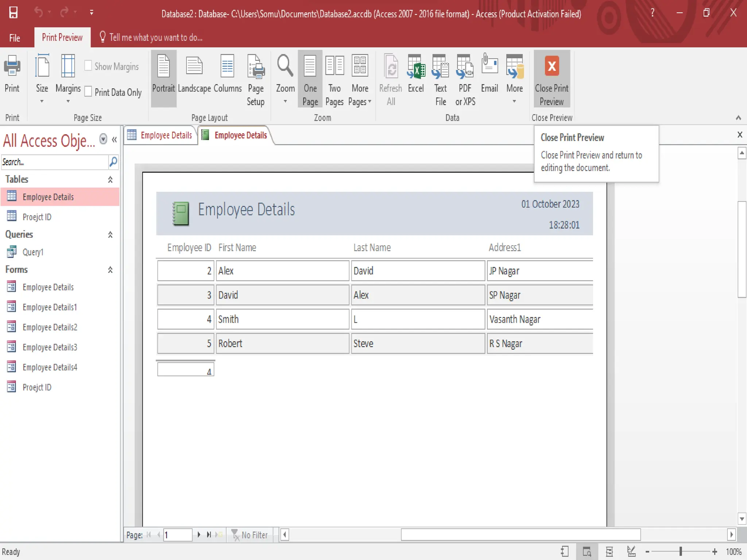The height and width of the screenshot is (560, 747).
Task: Export report to Excel
Action: tap(416, 74)
